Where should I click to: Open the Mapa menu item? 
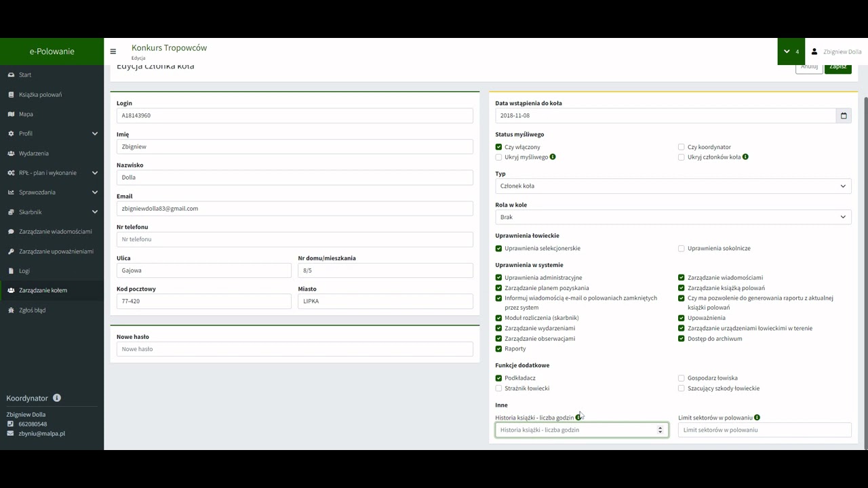pyautogui.click(x=52, y=114)
